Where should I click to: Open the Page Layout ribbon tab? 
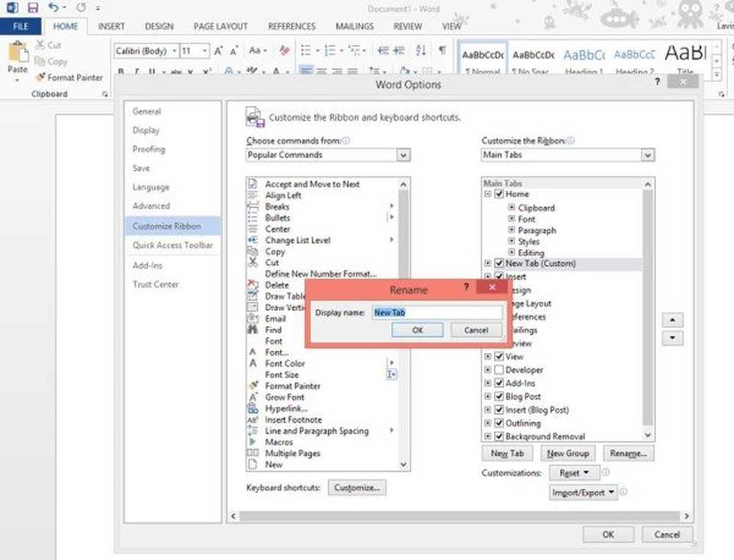click(x=220, y=26)
